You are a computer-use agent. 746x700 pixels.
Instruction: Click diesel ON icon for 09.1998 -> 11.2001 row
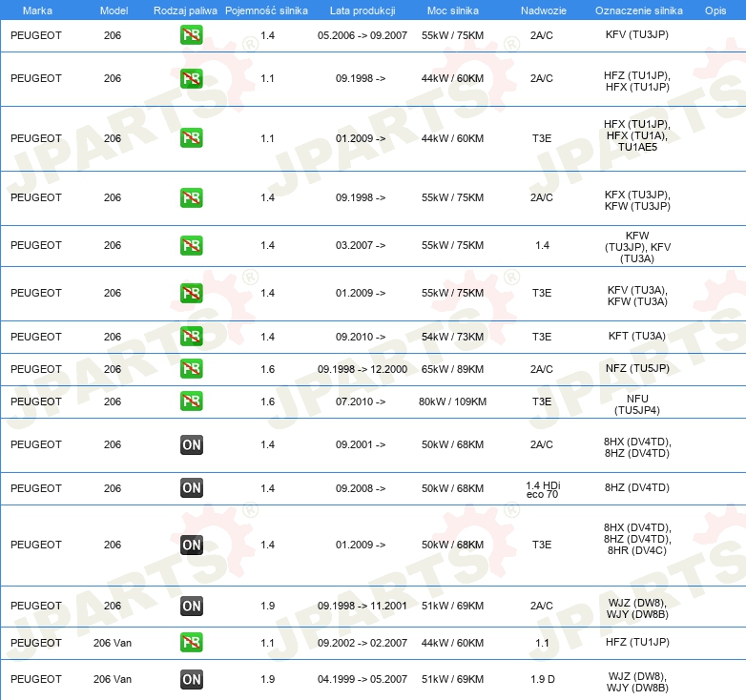point(191,606)
